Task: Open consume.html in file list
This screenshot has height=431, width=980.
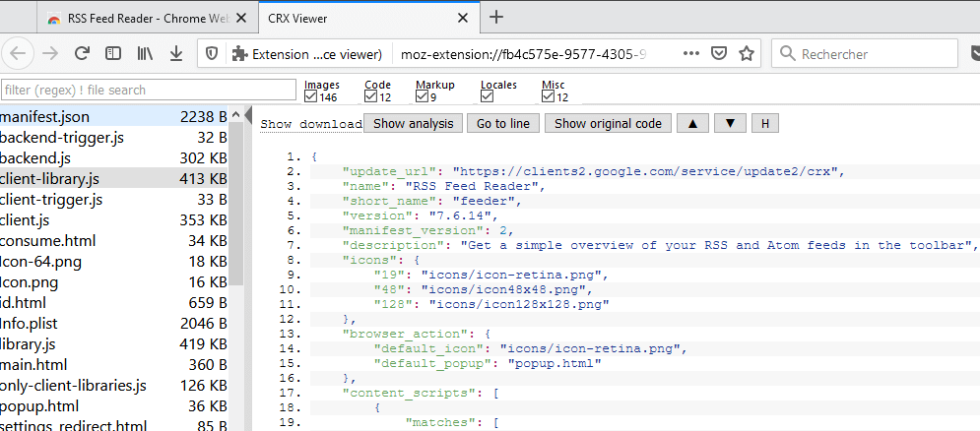Action: coord(113,240)
